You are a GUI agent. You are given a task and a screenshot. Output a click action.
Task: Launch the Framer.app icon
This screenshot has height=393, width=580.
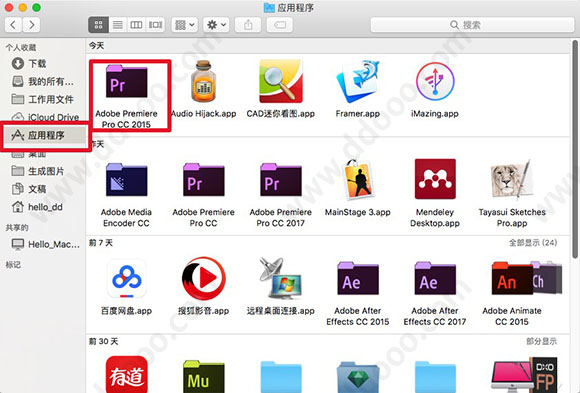point(358,81)
